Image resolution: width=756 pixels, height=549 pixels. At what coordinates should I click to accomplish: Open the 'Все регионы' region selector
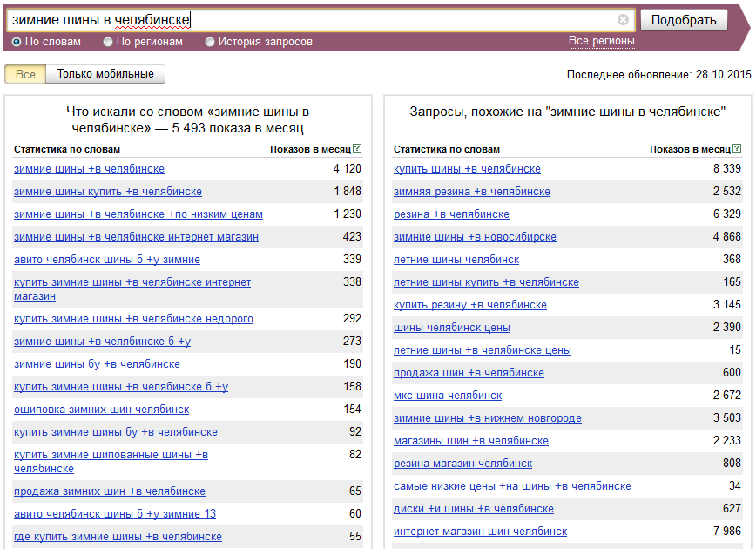coord(602,41)
